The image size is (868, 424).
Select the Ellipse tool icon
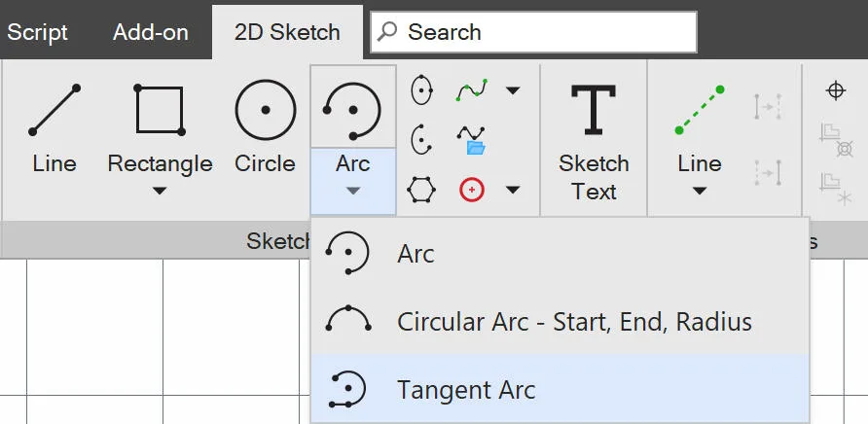point(421,89)
